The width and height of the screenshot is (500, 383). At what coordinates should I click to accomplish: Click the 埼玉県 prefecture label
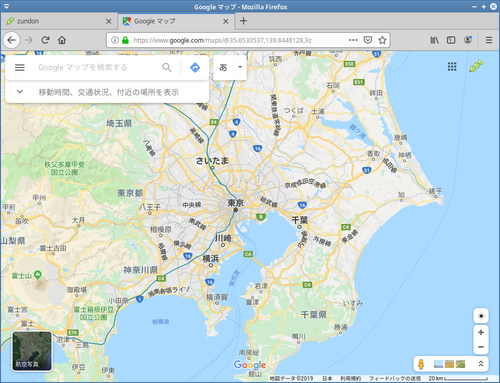click(x=119, y=124)
